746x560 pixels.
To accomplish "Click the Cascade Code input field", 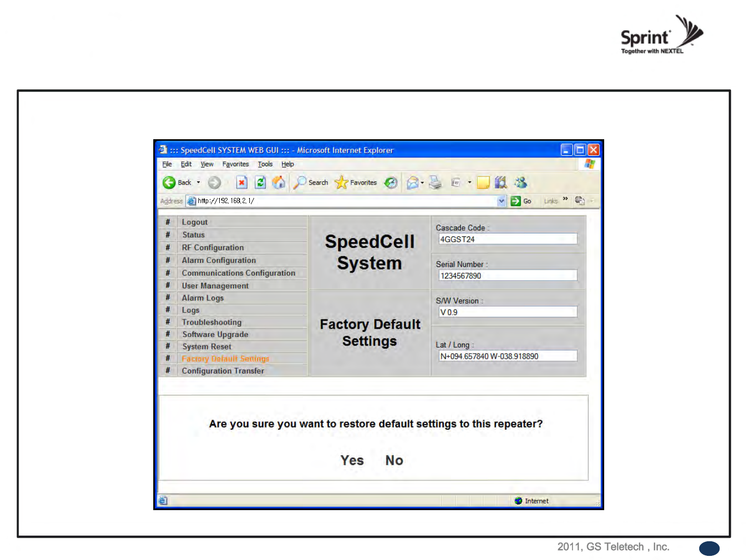I will 508,239.
